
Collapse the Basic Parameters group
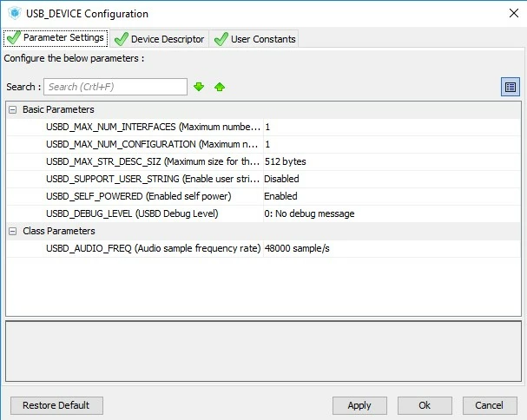12,109
